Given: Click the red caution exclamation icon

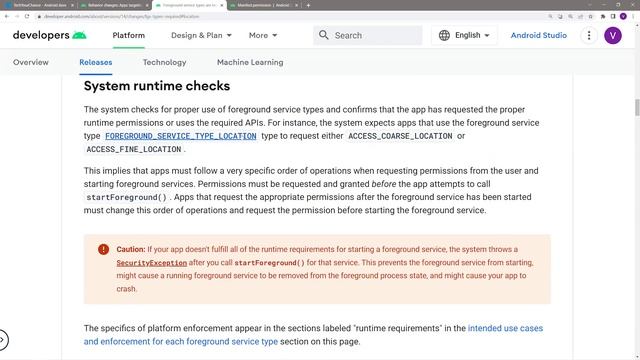Looking at the screenshot, I should coord(103,249).
